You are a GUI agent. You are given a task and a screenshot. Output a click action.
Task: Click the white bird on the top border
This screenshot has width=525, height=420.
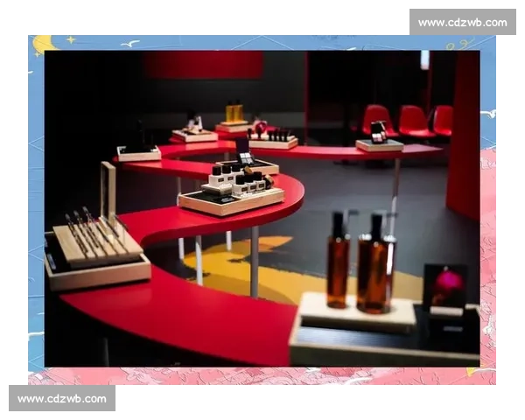[x=129, y=43]
